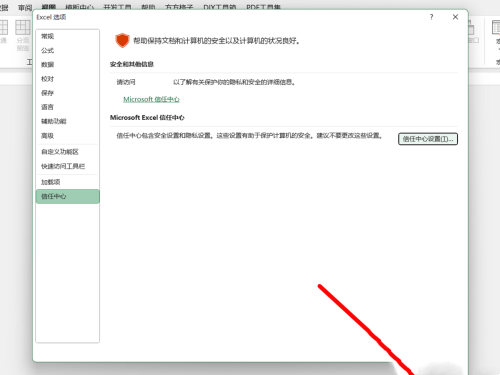This screenshot has width=500, height=375.
Task: Select the 公式 category in Excel options
Action: (x=68, y=50)
